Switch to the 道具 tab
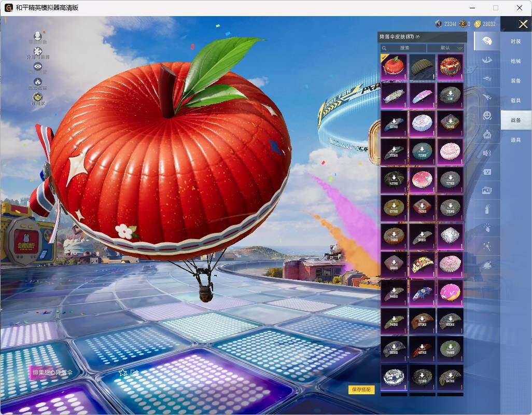Viewport: 532px width, 415px height. pos(516,140)
